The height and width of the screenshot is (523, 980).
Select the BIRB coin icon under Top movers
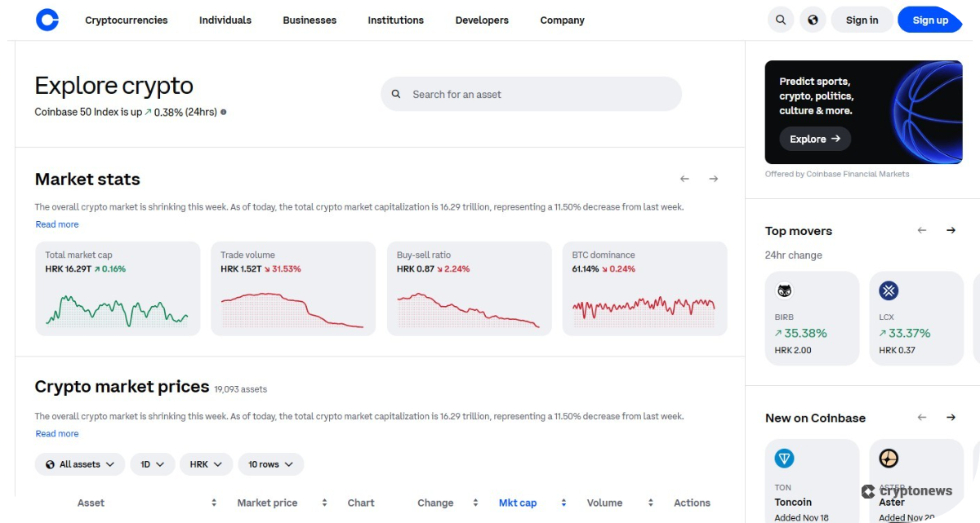784,290
